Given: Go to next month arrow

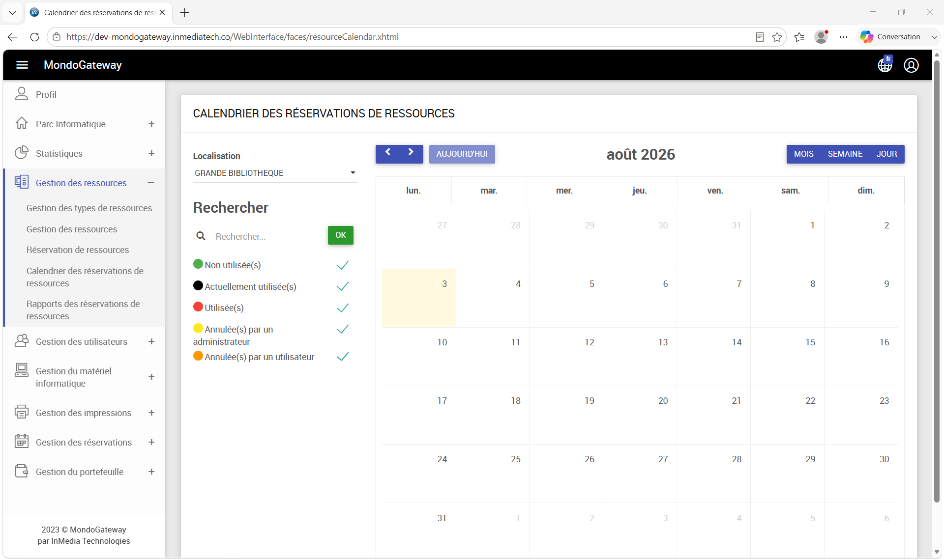Looking at the screenshot, I should click(411, 153).
